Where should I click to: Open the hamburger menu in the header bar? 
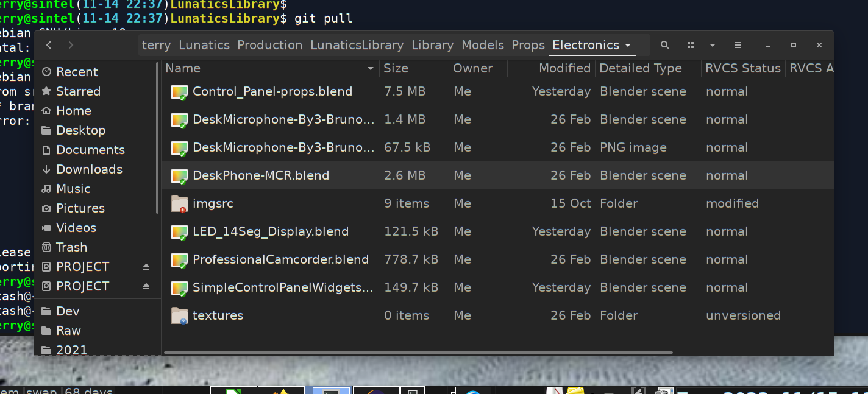pos(738,45)
